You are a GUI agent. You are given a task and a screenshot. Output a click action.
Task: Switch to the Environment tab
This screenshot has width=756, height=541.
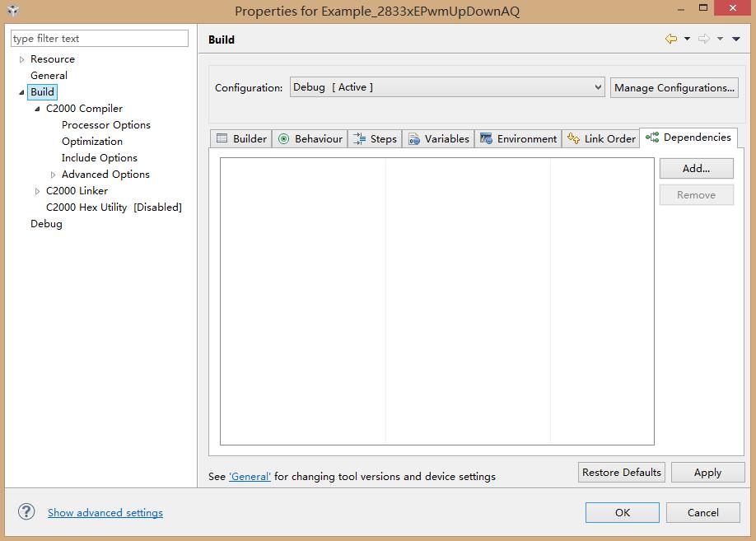point(518,139)
